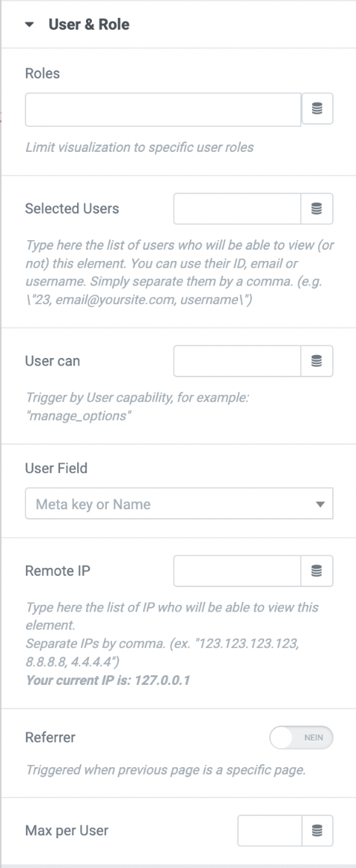Viewport: 356px width, 868px height.
Task: Click the User & Role section title
Action: (88, 24)
